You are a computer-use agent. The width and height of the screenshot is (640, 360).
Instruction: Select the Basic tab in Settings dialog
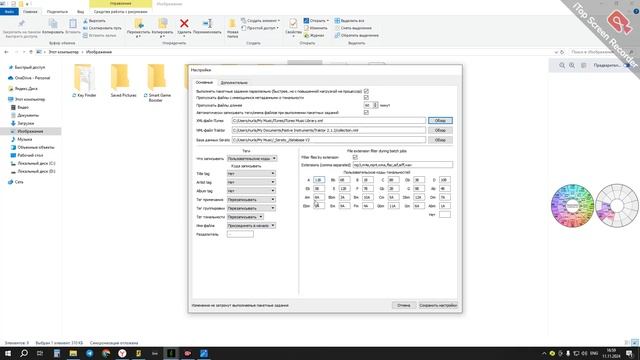coord(204,82)
